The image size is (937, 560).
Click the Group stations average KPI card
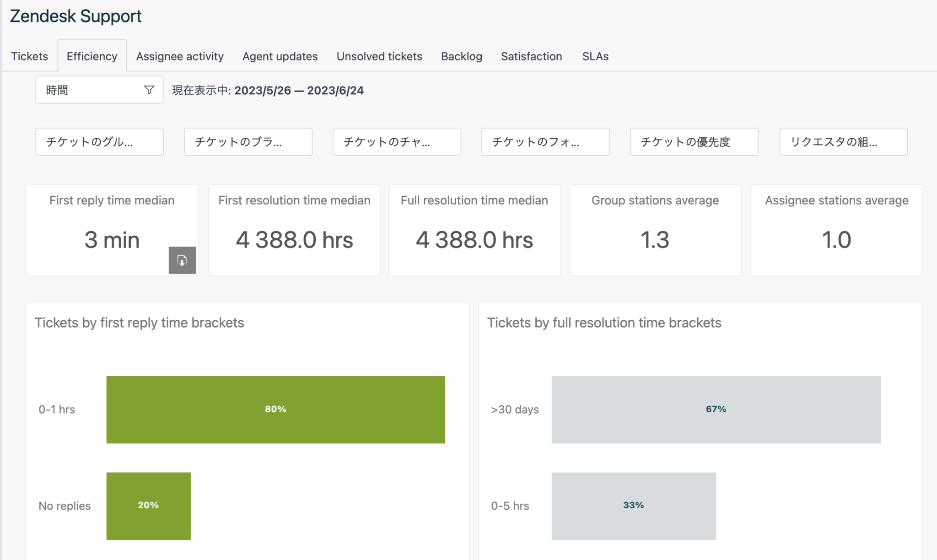pyautogui.click(x=654, y=230)
